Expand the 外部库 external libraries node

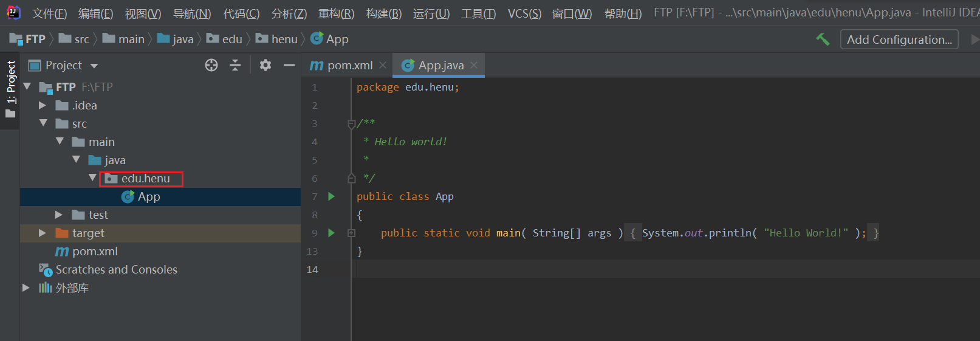26,288
